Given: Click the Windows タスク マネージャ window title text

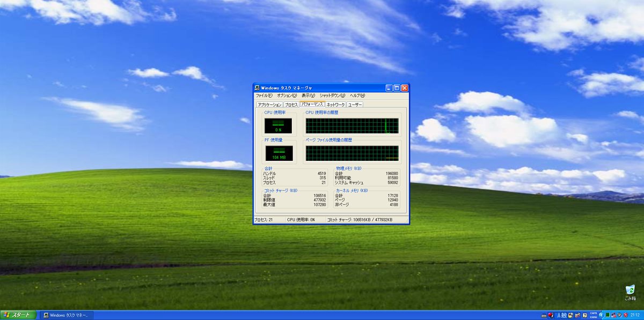Looking at the screenshot, I should click(287, 87).
